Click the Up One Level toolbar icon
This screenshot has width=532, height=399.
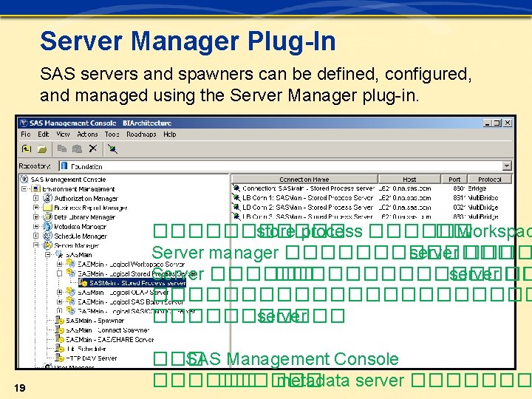pos(27,149)
